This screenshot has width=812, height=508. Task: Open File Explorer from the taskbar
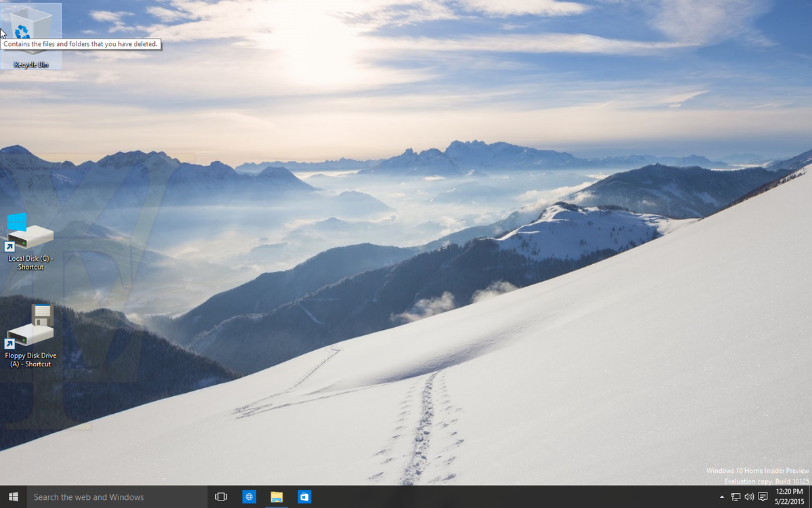[277, 496]
